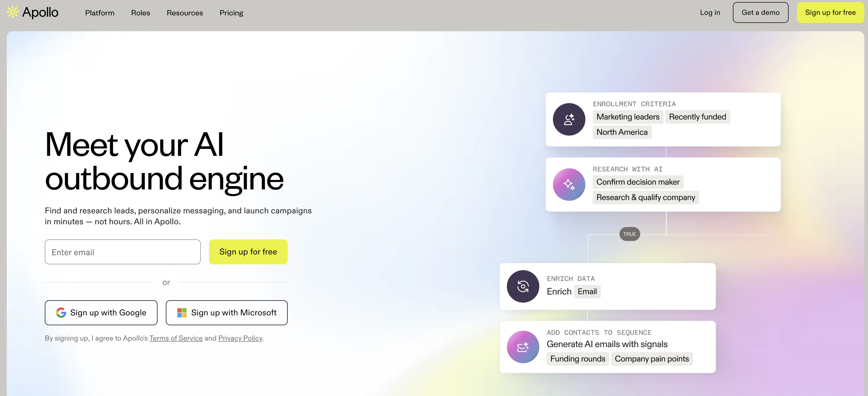
Task: Click the Log in link
Action: (710, 12)
